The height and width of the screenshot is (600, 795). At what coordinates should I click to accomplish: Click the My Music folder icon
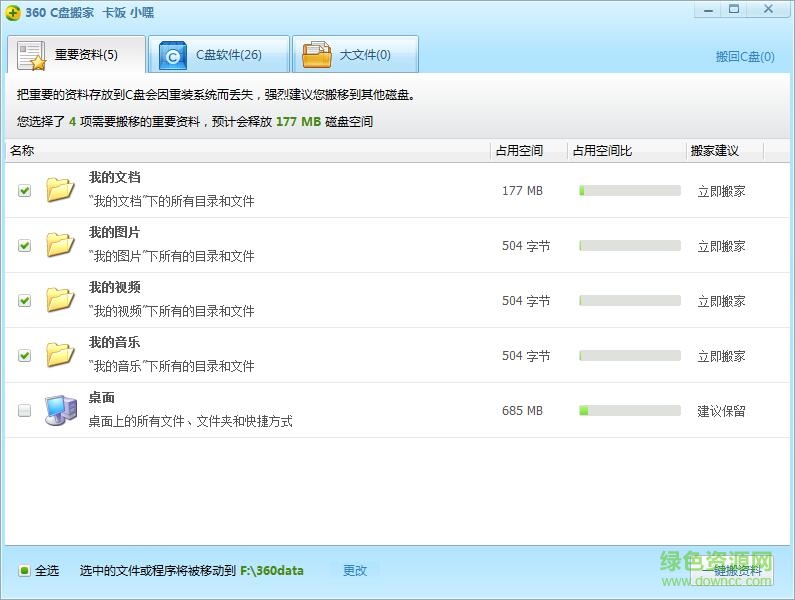pyautogui.click(x=61, y=355)
